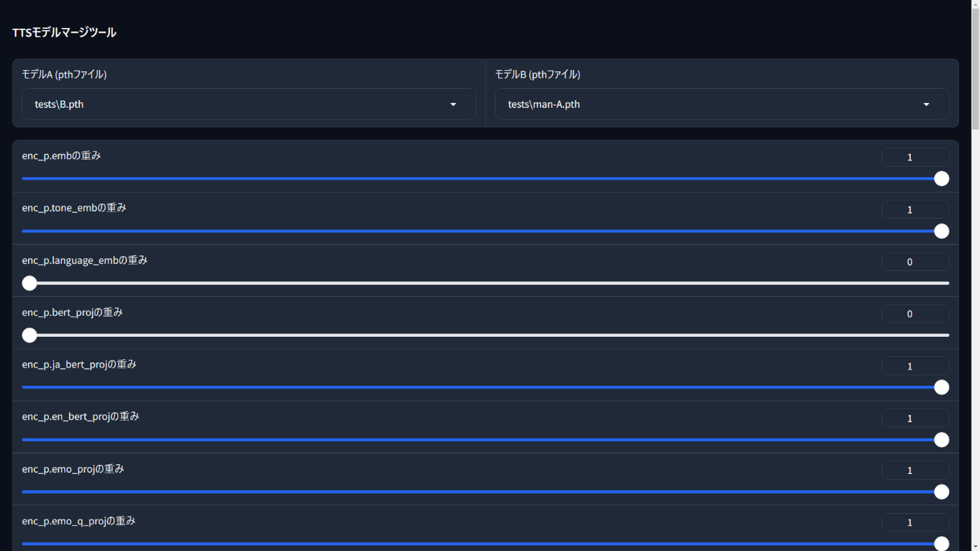Click the モデルB (pthファイル) label
This screenshot has height=551, width=980.
point(538,74)
